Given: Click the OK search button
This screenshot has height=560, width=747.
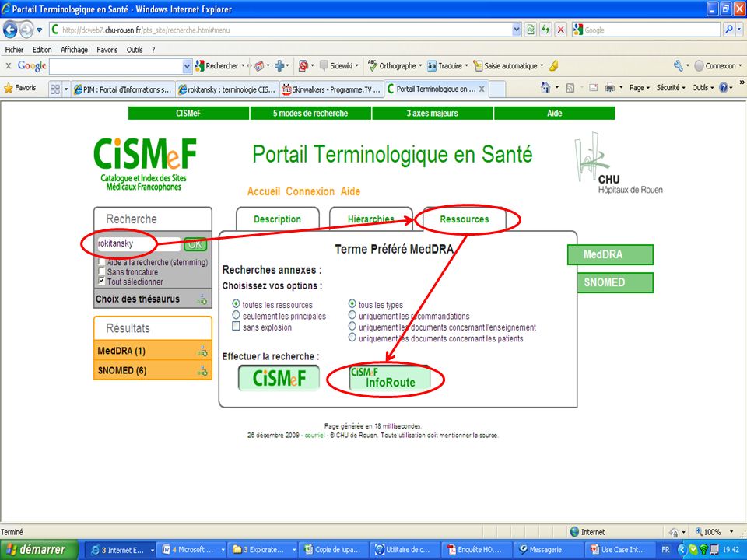Looking at the screenshot, I should 195,244.
